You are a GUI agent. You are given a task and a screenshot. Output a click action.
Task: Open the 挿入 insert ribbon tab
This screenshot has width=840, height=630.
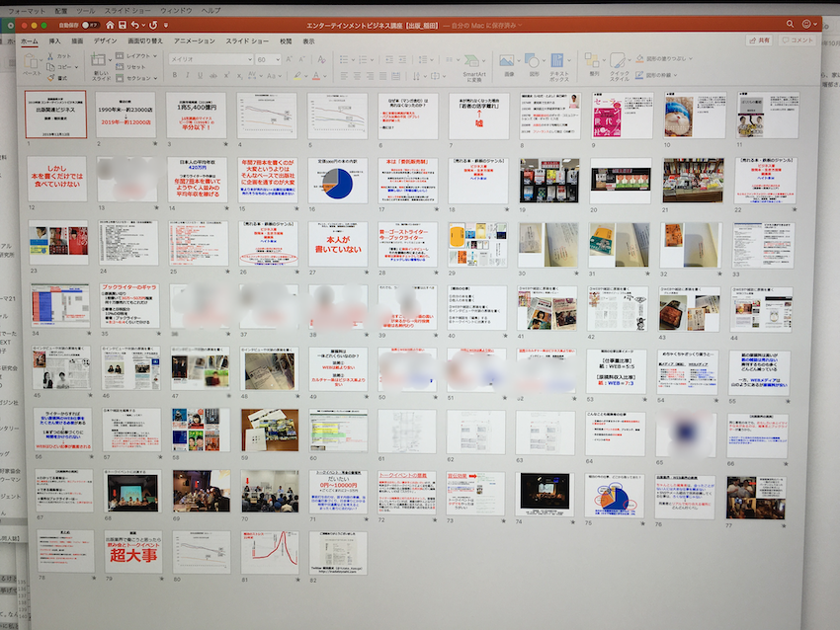pyautogui.click(x=54, y=41)
